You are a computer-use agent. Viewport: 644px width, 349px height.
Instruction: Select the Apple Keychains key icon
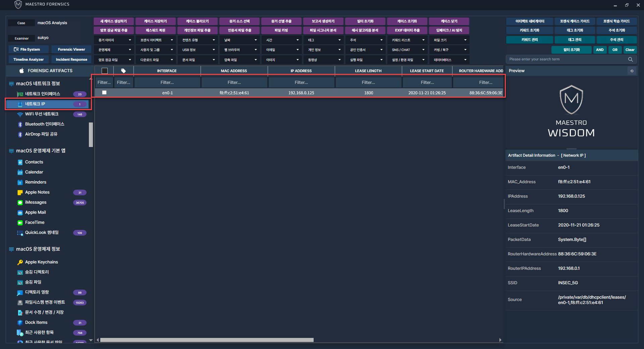click(x=20, y=262)
